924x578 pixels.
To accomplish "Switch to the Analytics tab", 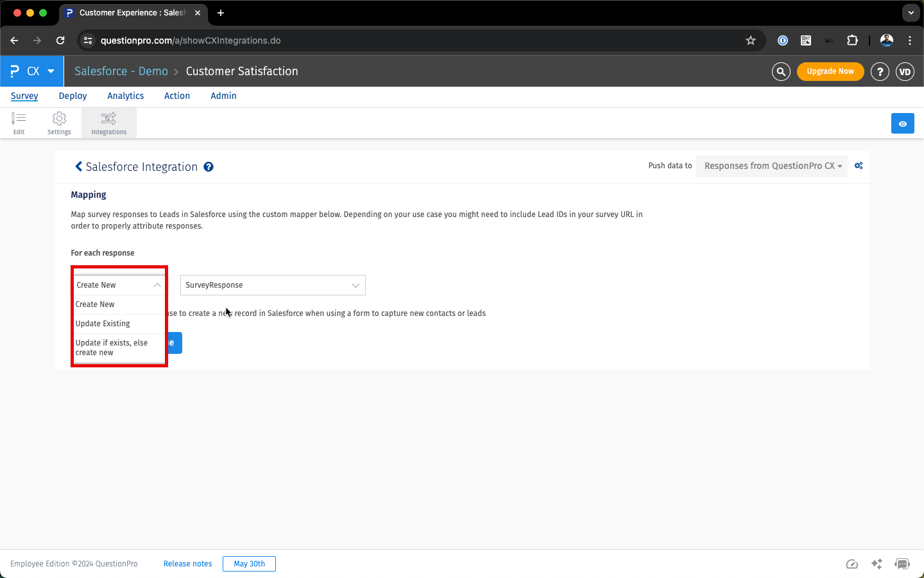I will [x=126, y=96].
